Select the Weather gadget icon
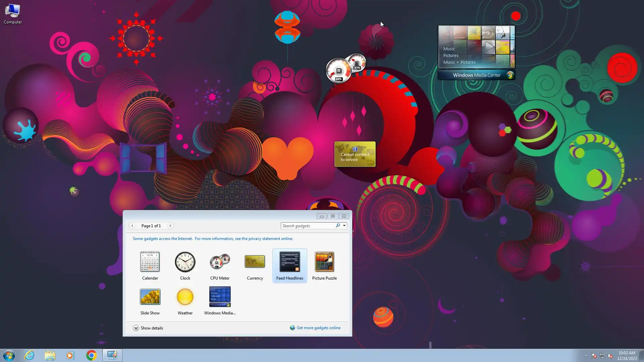This screenshot has width=644, height=362. point(185,297)
